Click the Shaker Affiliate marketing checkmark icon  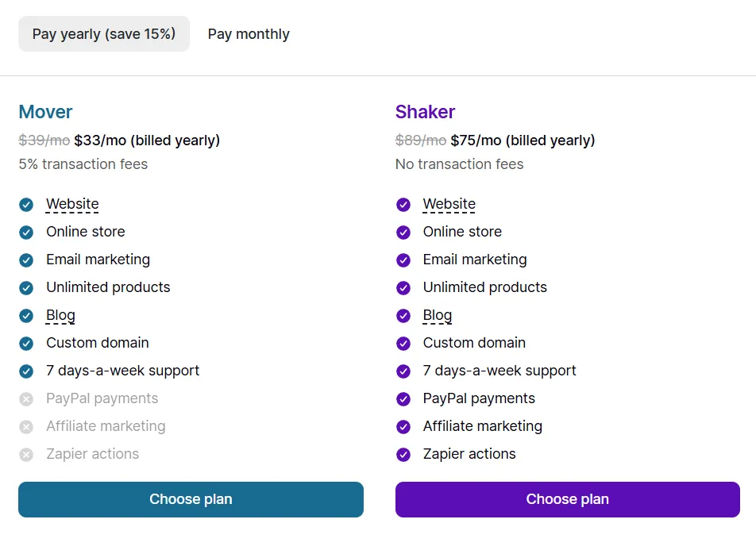click(x=403, y=427)
